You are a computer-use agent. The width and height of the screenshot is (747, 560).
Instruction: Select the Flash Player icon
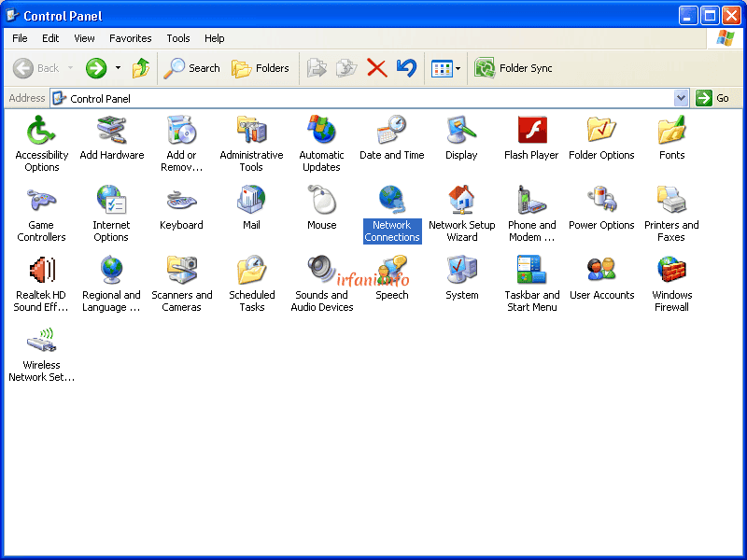[531, 131]
